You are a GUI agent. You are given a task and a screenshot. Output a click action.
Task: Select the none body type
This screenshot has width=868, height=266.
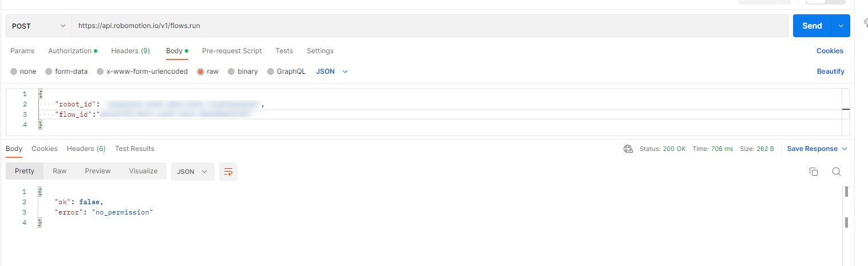click(x=23, y=72)
